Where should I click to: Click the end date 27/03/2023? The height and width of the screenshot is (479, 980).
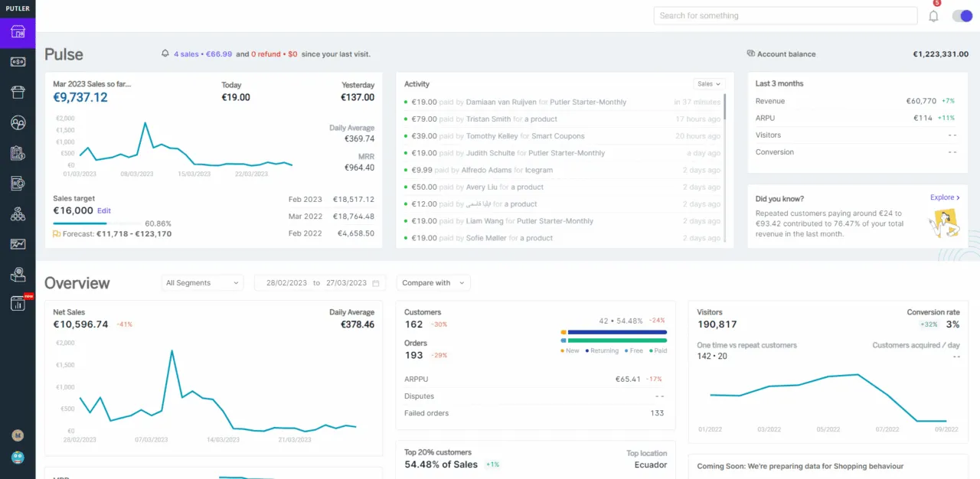346,283
